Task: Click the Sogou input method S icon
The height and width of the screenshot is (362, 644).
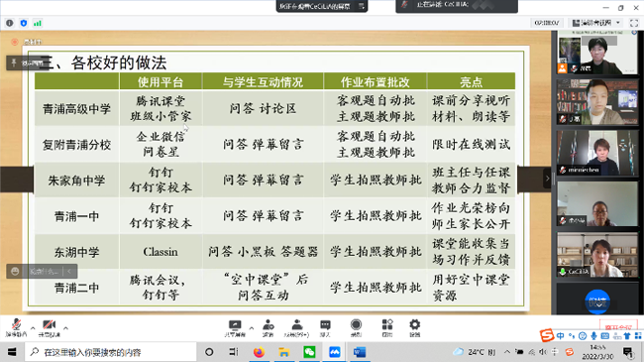Action: coord(547,335)
